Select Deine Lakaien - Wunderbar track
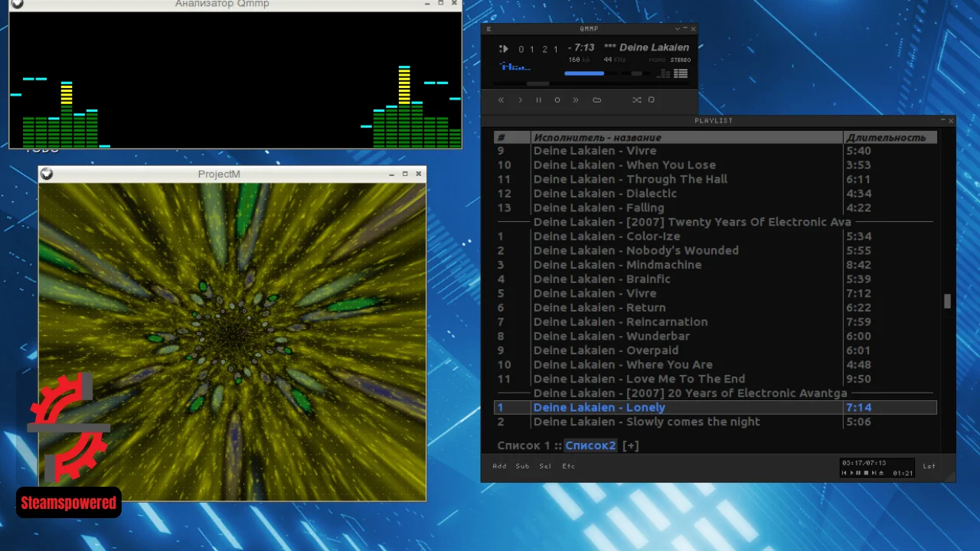 [715, 336]
